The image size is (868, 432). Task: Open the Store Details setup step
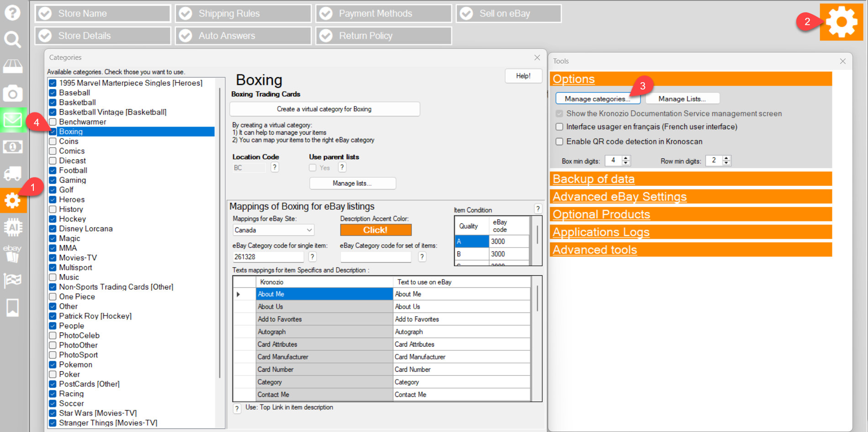pyautogui.click(x=103, y=36)
